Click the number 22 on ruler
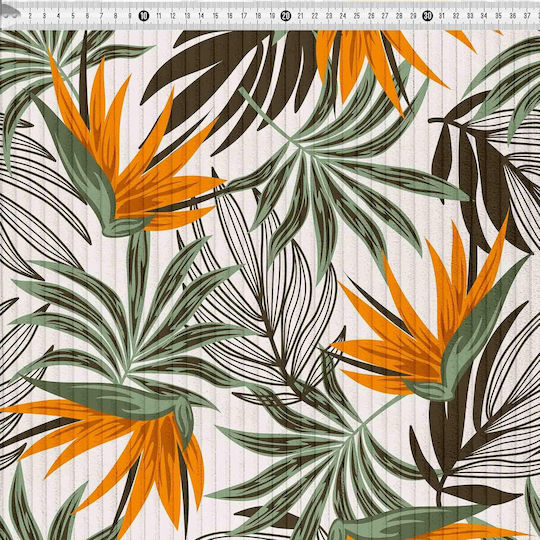The image size is (540, 540). [x=314, y=16]
